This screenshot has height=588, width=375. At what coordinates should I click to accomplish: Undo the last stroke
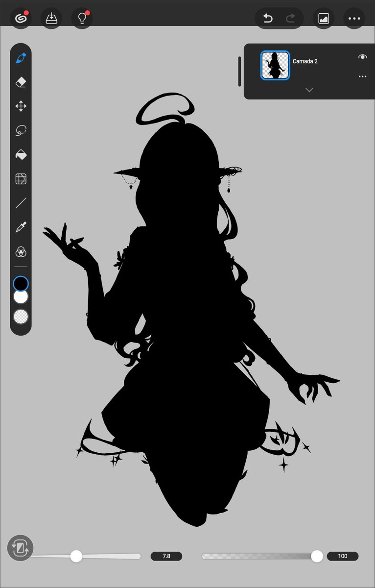click(268, 19)
